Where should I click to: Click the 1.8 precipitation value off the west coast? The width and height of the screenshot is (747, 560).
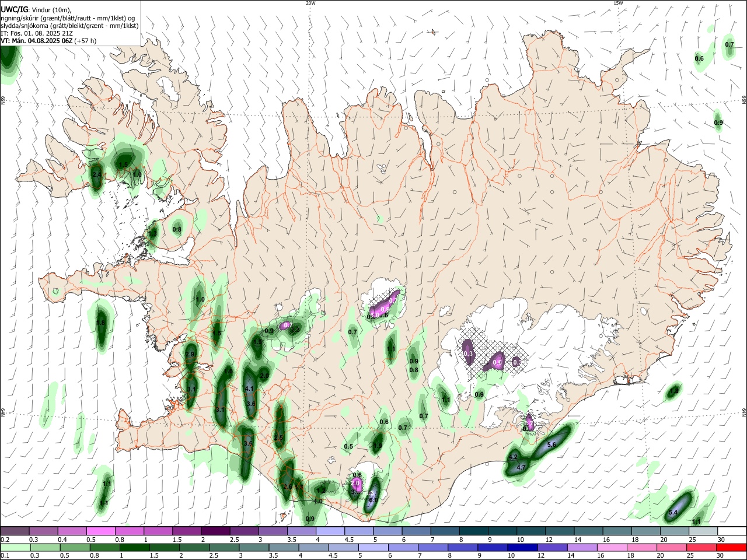click(x=100, y=323)
